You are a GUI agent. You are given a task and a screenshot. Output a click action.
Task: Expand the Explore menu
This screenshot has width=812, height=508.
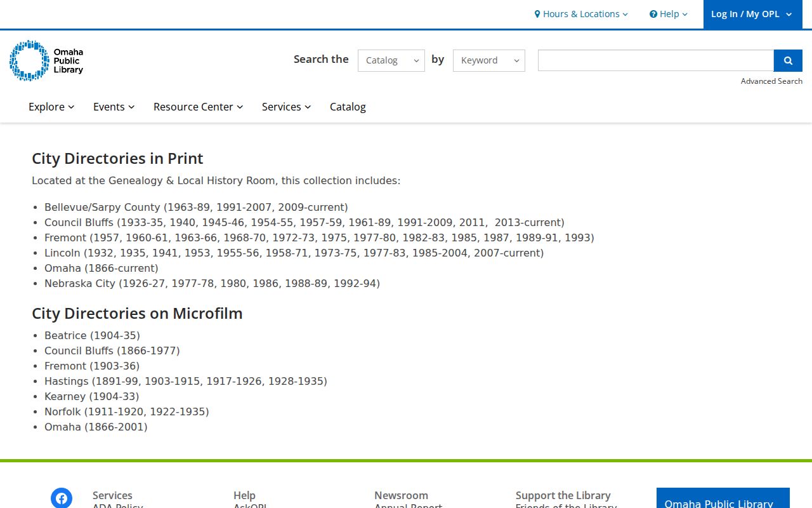(51, 107)
